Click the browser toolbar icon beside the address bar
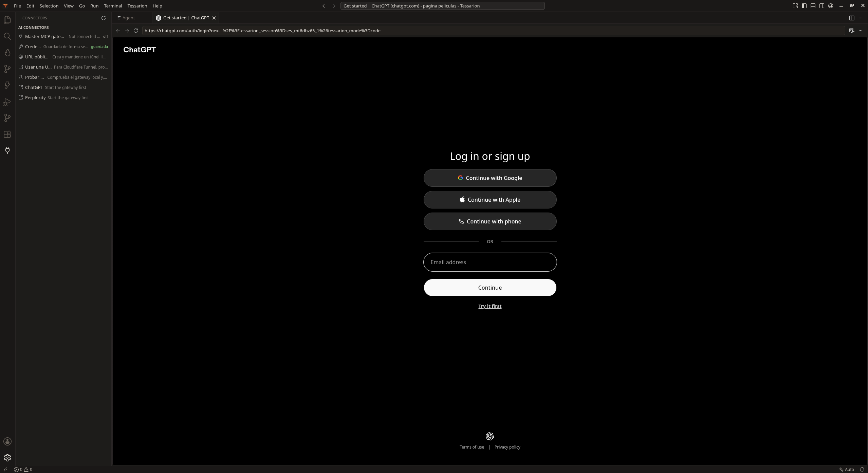Image resolution: width=868 pixels, height=473 pixels. 852,31
